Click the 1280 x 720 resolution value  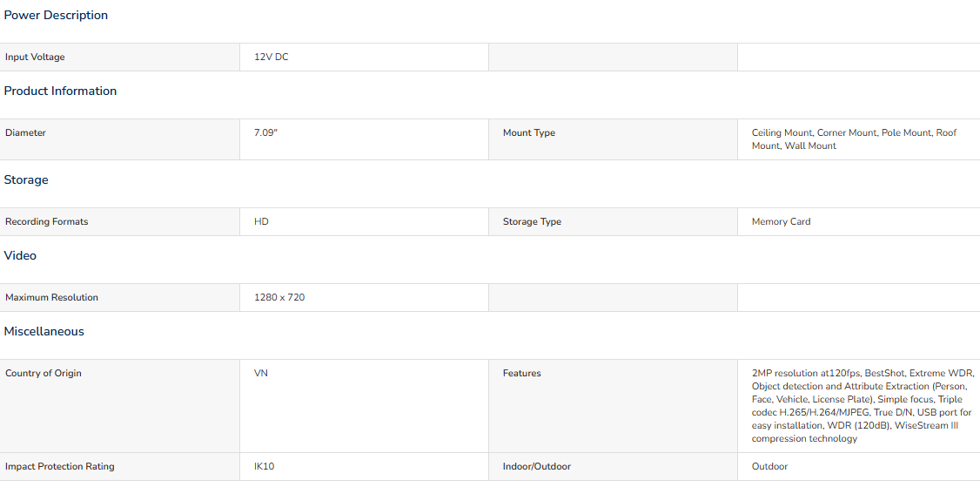coord(279,297)
